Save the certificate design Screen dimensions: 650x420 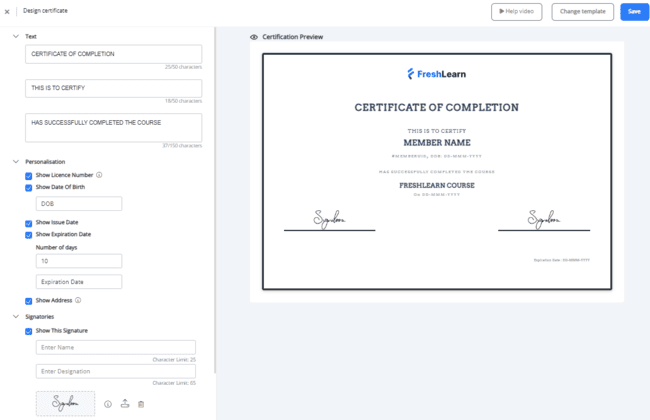[x=634, y=12]
